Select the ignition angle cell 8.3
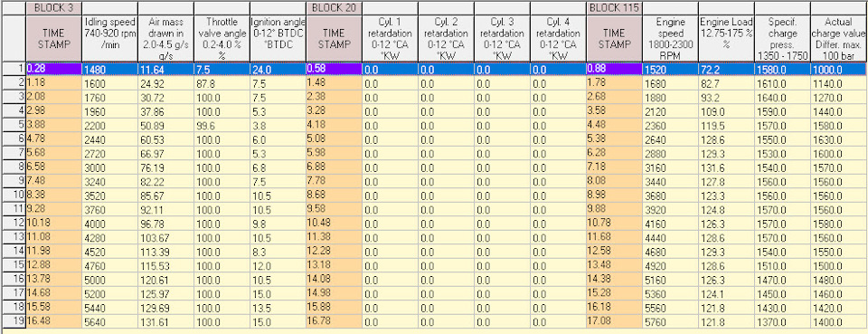Screen dimensions: 868x334 [x=278, y=252]
